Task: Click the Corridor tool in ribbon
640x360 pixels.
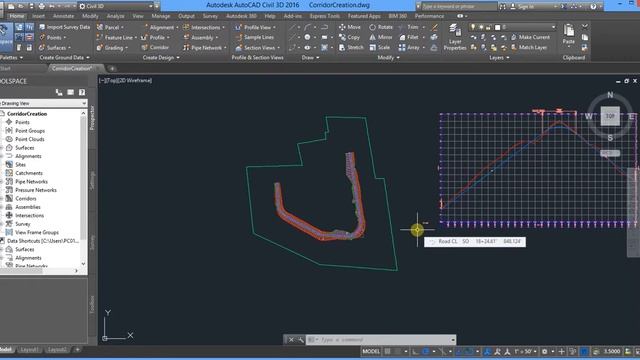Action: [x=155, y=47]
